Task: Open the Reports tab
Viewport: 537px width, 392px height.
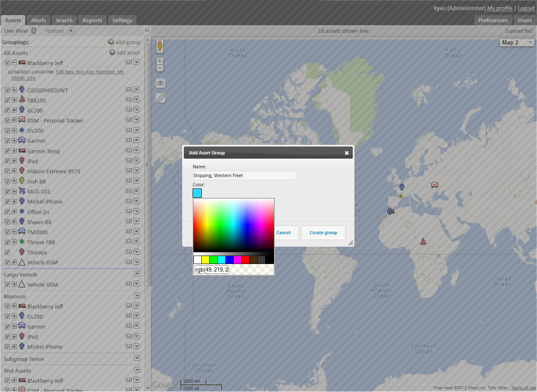Action: (92, 20)
